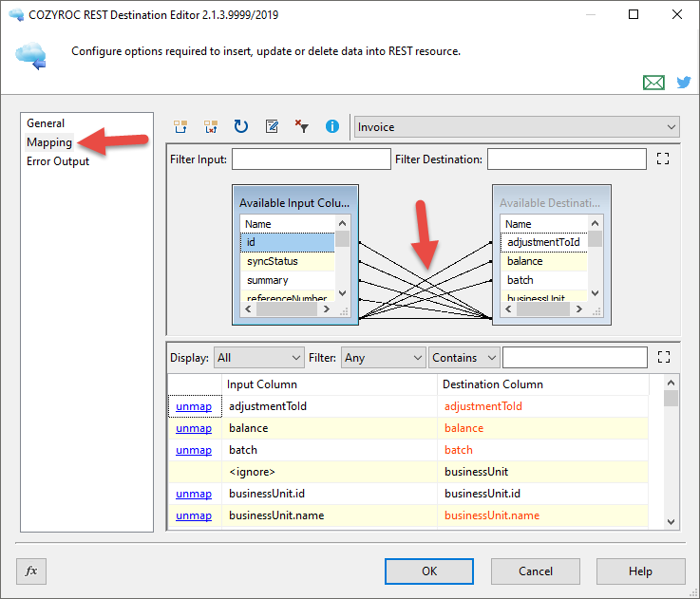Click up arrow of input columns scrollbar

tap(343, 223)
